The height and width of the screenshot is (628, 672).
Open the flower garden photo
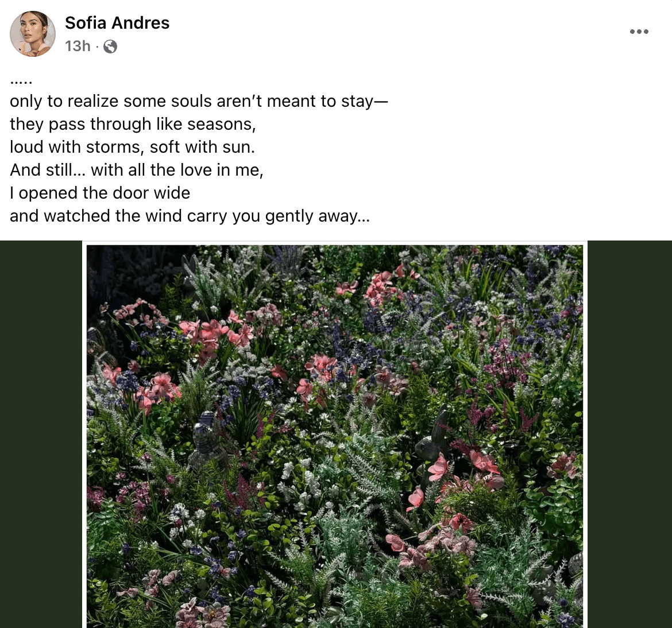pyautogui.click(x=335, y=436)
